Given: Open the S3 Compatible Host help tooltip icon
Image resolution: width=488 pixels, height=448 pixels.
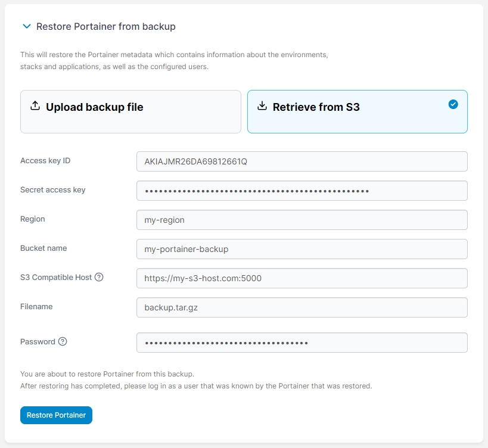Looking at the screenshot, I should coord(99,277).
